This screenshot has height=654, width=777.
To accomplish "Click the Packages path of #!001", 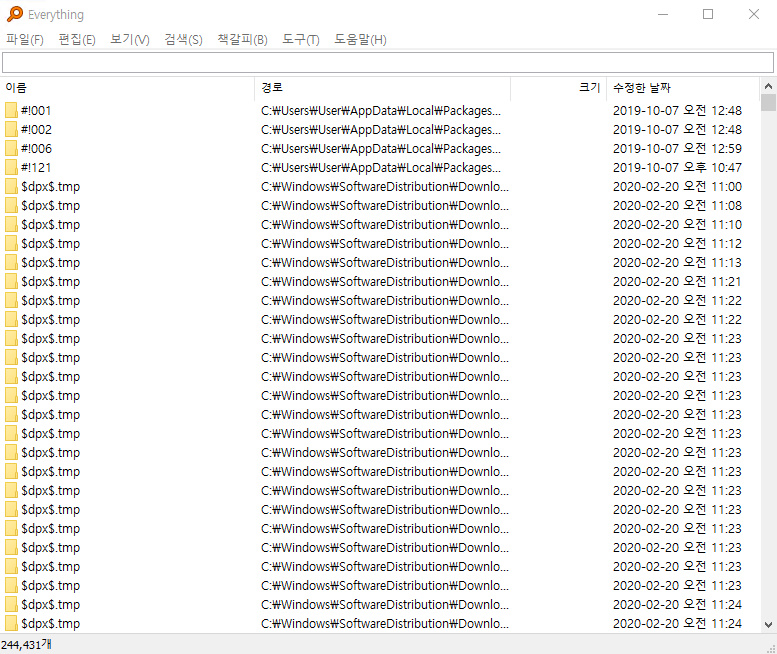I will 381,110.
